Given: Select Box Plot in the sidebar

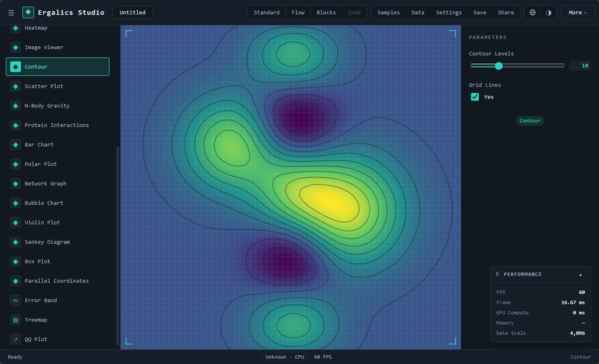Looking at the screenshot, I should pos(58,262).
